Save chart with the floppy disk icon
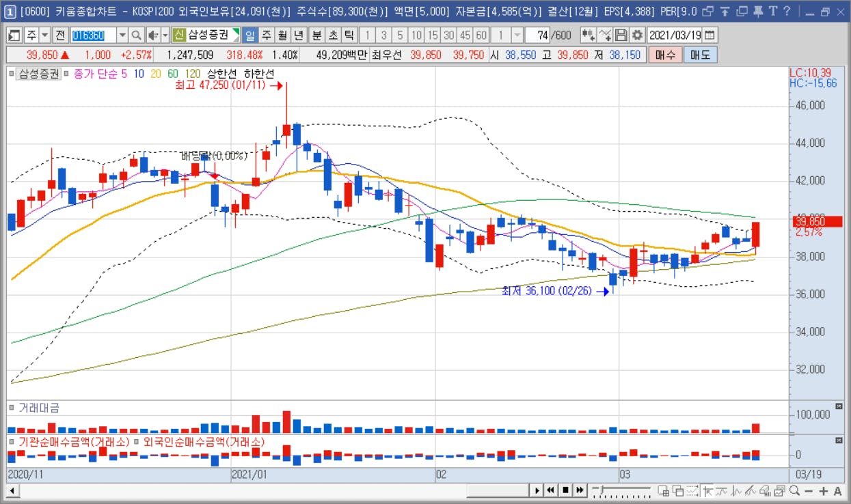The image size is (851, 504). click(x=621, y=36)
